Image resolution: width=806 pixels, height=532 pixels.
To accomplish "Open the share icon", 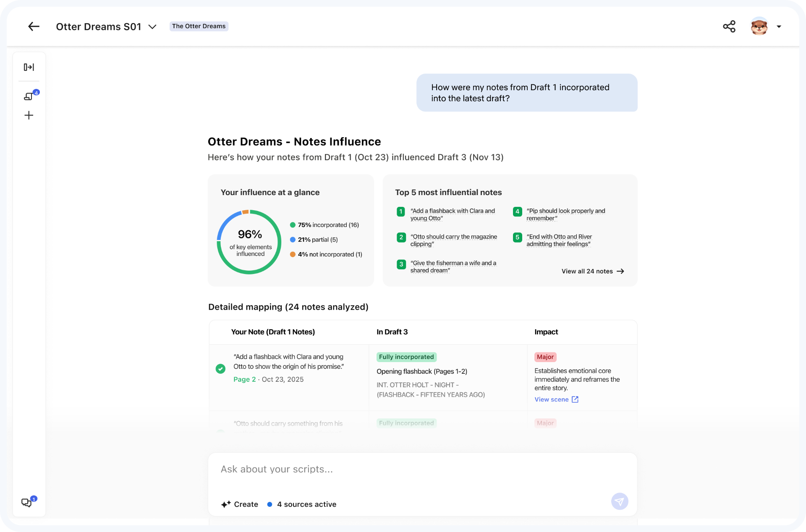I will click(x=729, y=26).
